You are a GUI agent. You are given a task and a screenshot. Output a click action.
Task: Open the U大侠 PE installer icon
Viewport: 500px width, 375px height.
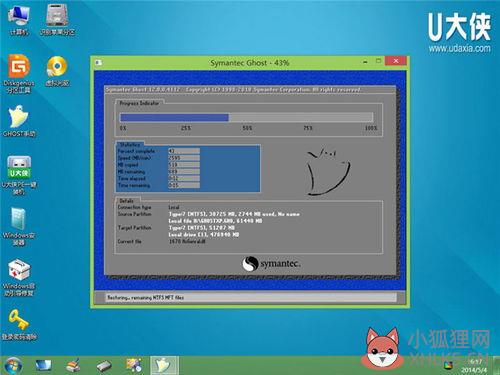click(19, 175)
